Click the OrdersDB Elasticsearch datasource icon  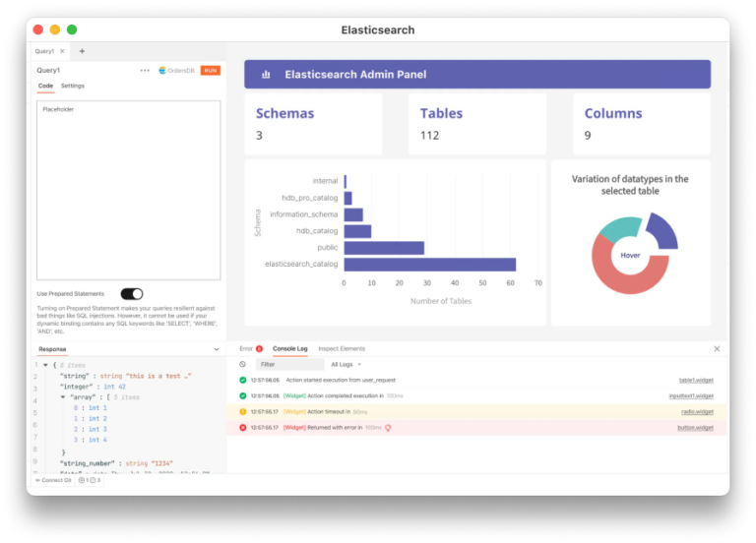(x=162, y=71)
